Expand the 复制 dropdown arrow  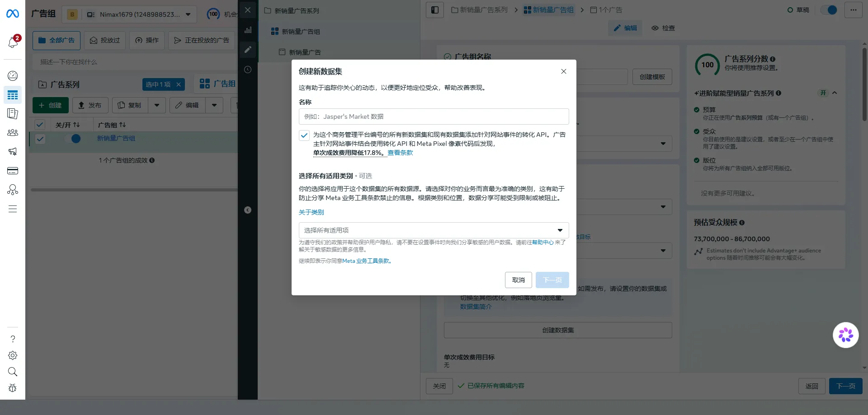tap(157, 105)
